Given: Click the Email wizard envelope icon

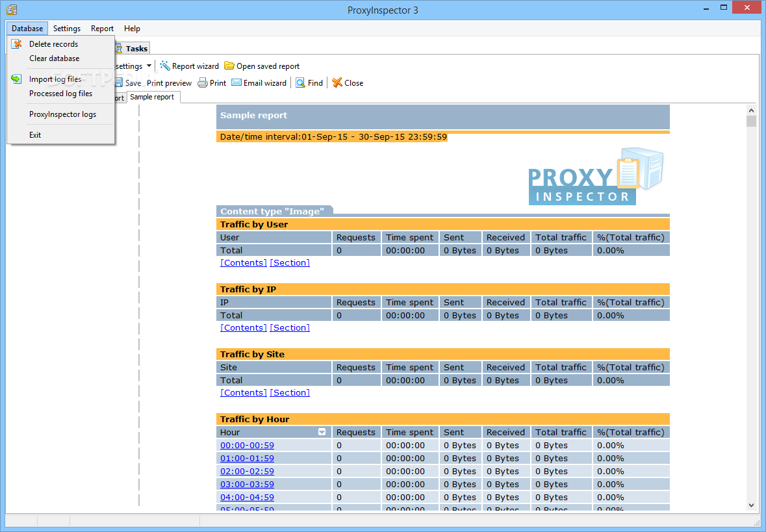Looking at the screenshot, I should pyautogui.click(x=236, y=82).
